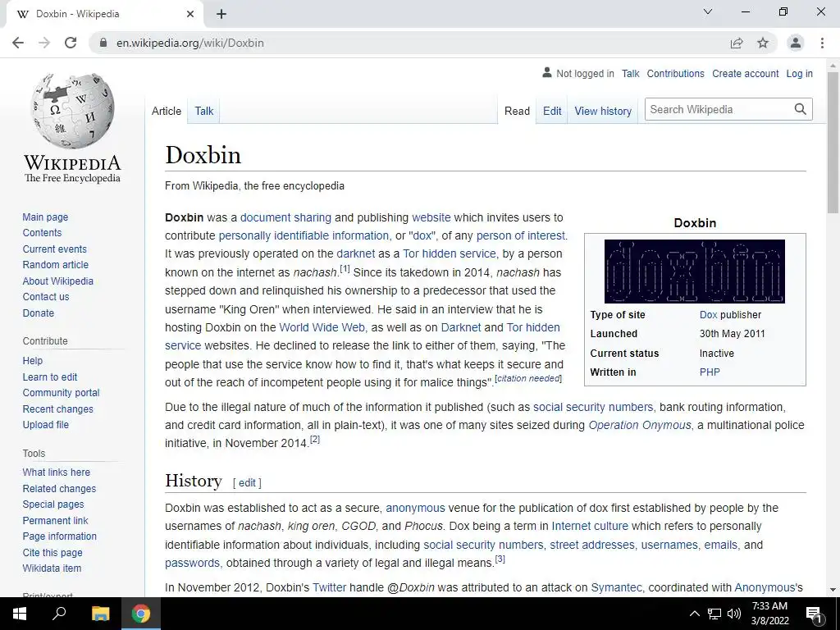Follow the PHP link in the infobox

[x=710, y=372]
